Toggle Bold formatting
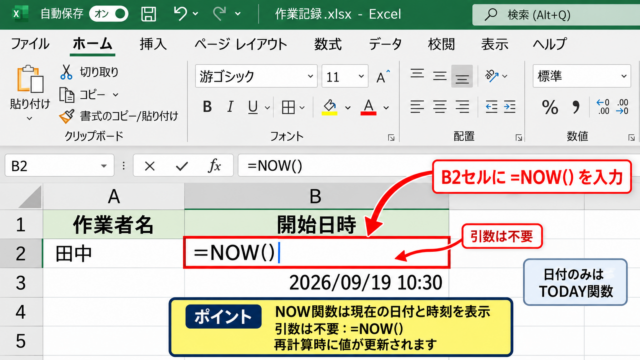640x360 pixels. (207, 107)
